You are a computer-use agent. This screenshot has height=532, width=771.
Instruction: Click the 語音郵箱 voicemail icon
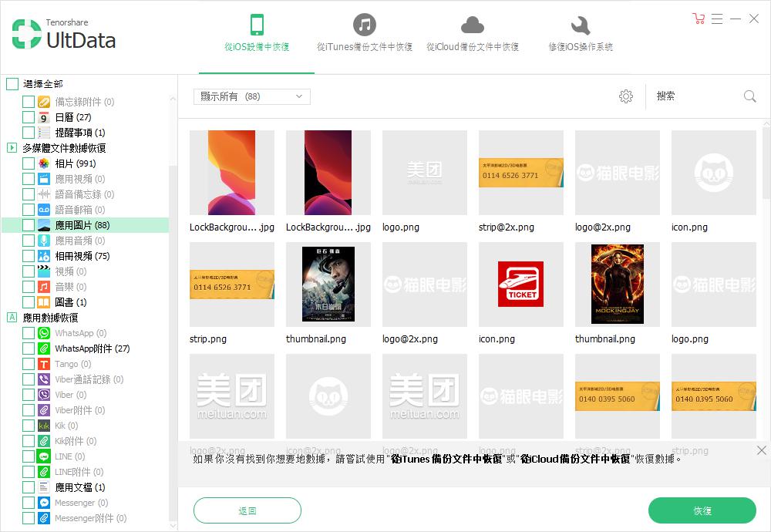[x=44, y=210]
